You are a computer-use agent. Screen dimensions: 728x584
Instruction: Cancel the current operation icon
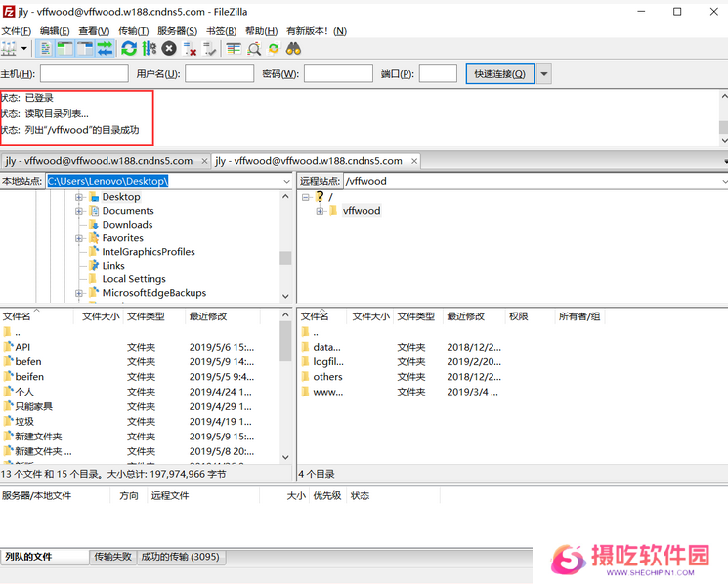point(169,48)
